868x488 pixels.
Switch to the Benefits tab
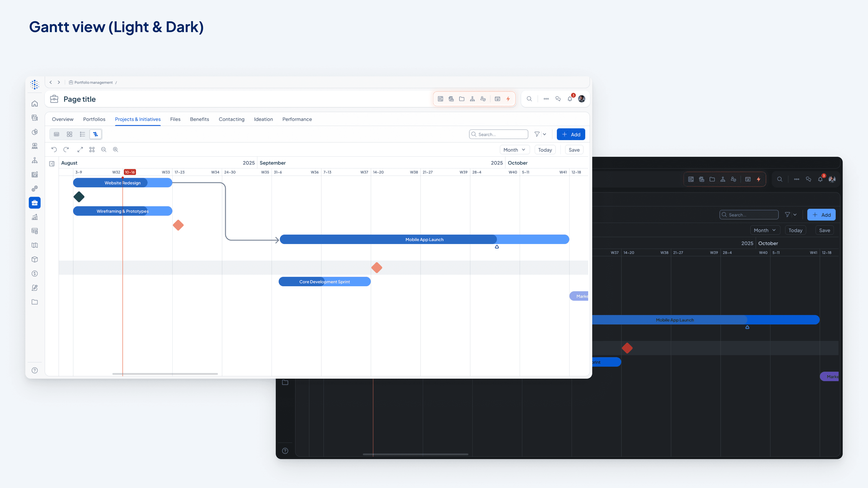(199, 119)
